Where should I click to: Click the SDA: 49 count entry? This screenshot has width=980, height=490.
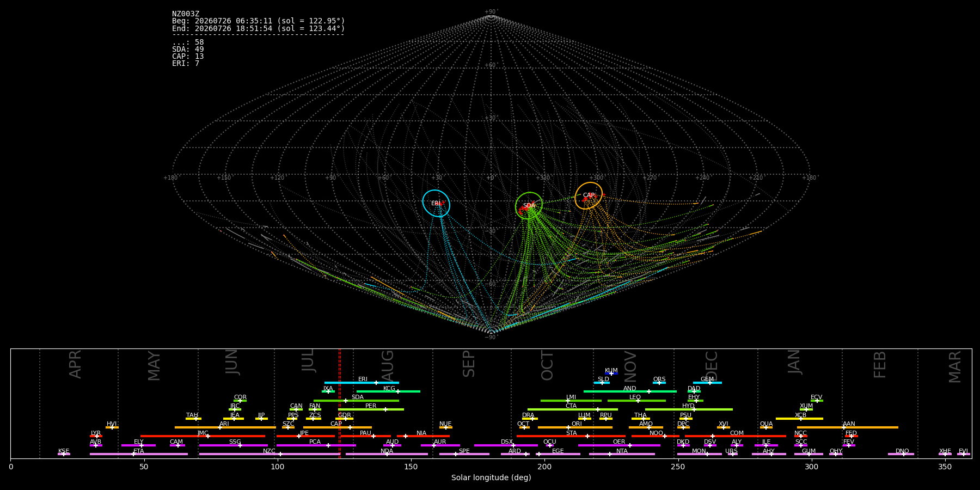(188, 50)
